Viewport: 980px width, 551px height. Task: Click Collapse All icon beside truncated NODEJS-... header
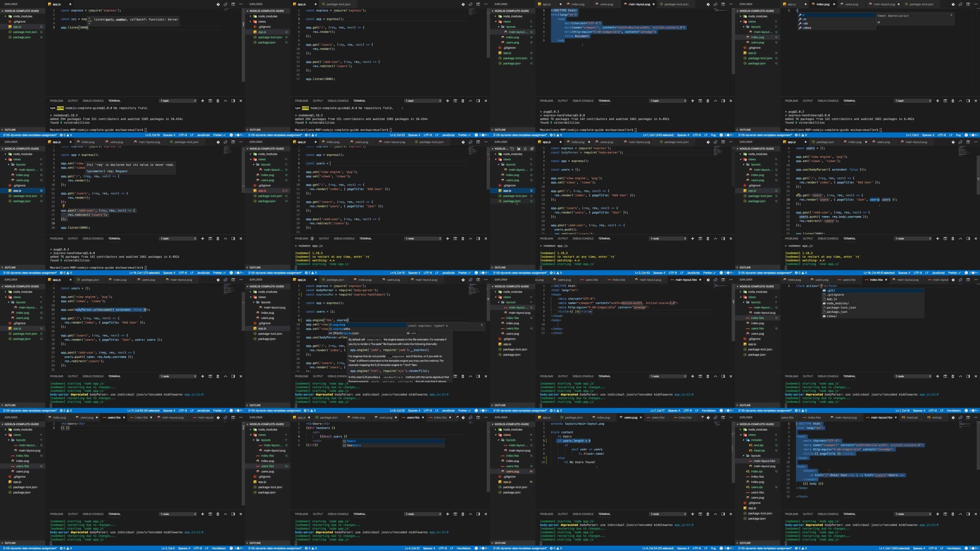coord(531,149)
